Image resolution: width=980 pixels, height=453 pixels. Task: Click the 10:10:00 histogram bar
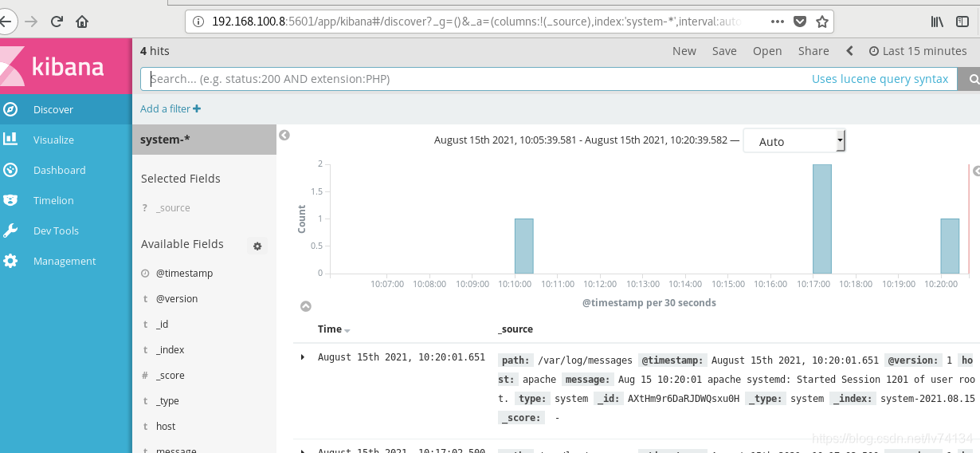coord(523,246)
